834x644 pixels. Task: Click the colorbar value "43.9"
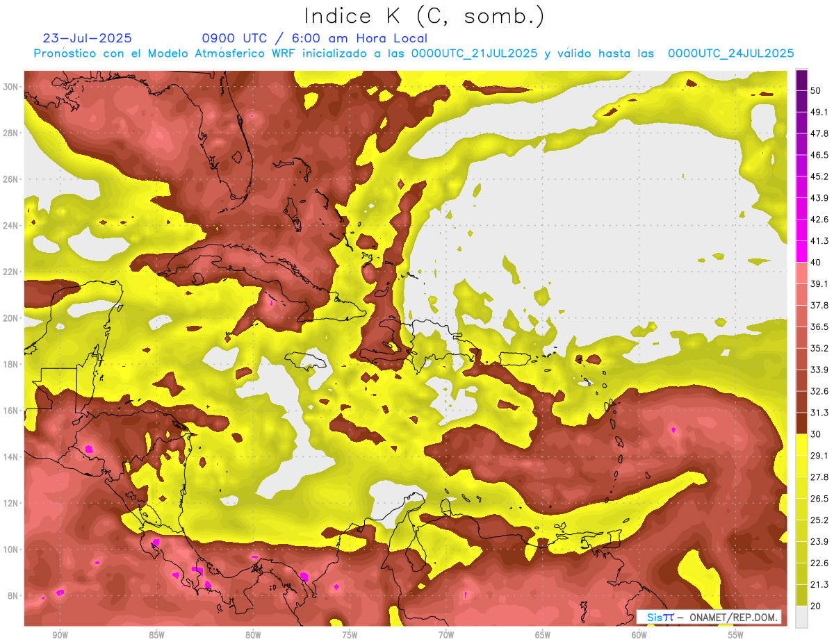click(x=819, y=198)
